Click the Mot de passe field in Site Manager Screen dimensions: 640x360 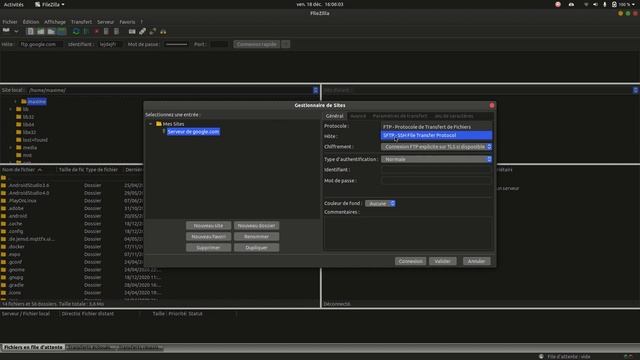[x=436, y=180]
